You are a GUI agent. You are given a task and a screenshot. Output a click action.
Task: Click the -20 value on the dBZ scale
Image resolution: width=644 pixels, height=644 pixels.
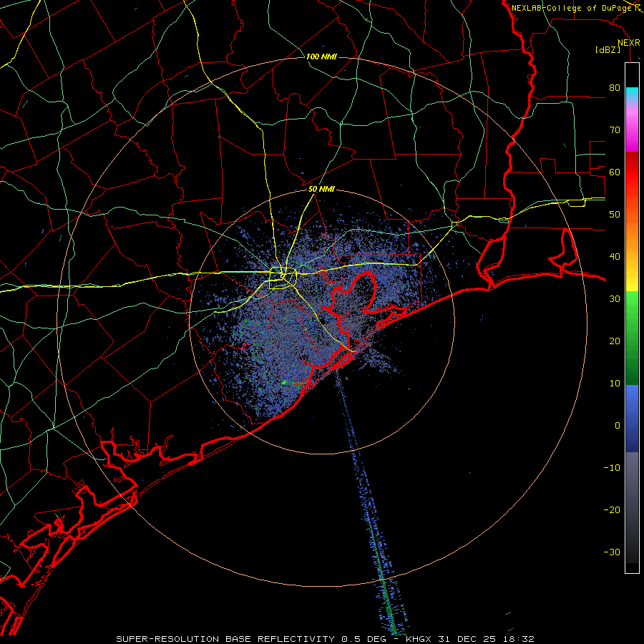pyautogui.click(x=612, y=509)
